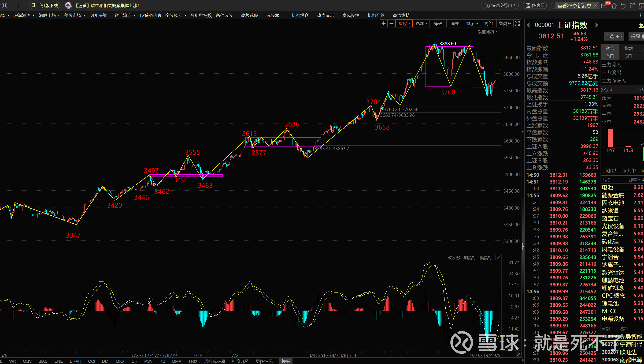The height and width of the screenshot is (364, 644).
Task: Open the 显示 dropdown menu
Action: point(472,23)
